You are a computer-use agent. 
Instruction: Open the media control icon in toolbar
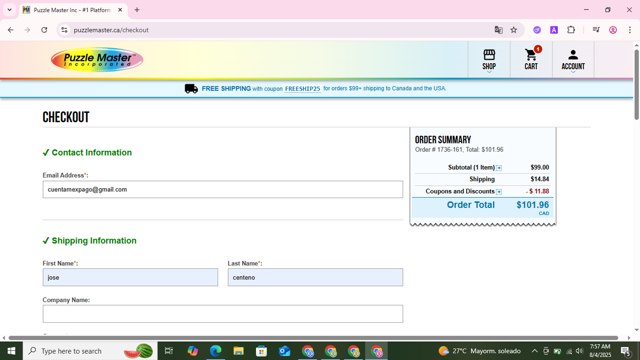click(x=596, y=30)
